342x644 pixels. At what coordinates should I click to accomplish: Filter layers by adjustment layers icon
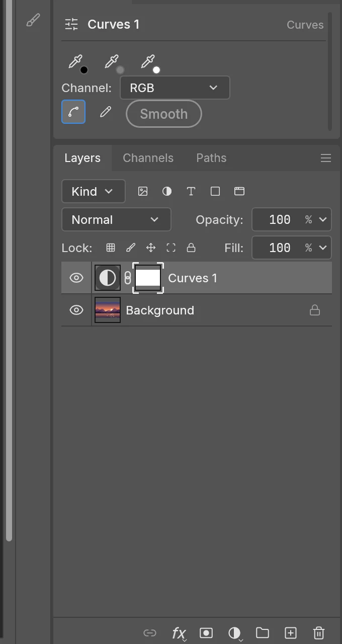(167, 191)
